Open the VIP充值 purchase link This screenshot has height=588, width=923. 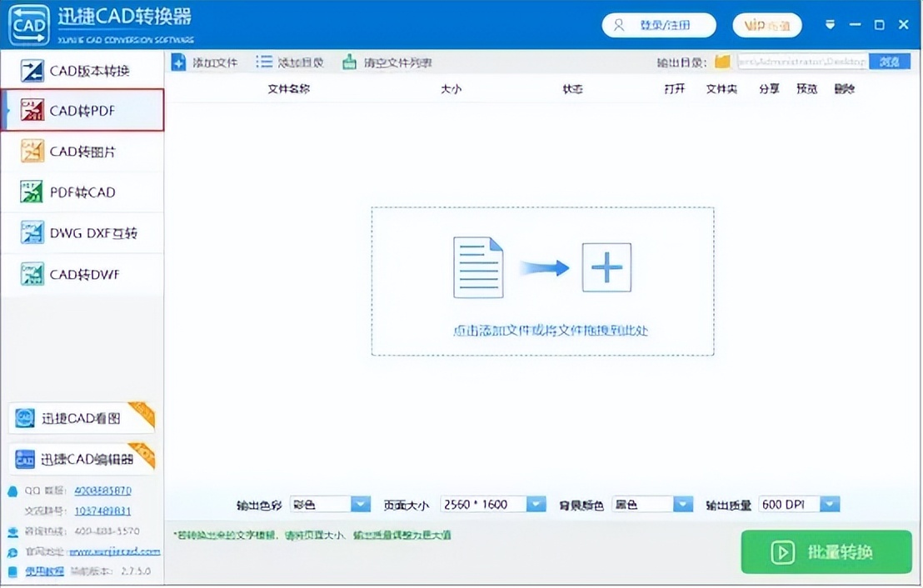pyautogui.click(x=766, y=25)
